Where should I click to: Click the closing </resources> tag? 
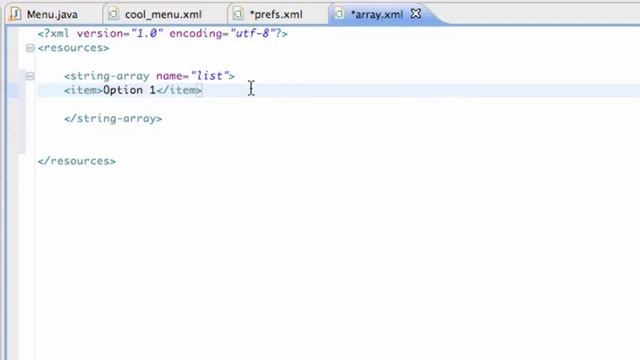tap(77, 161)
